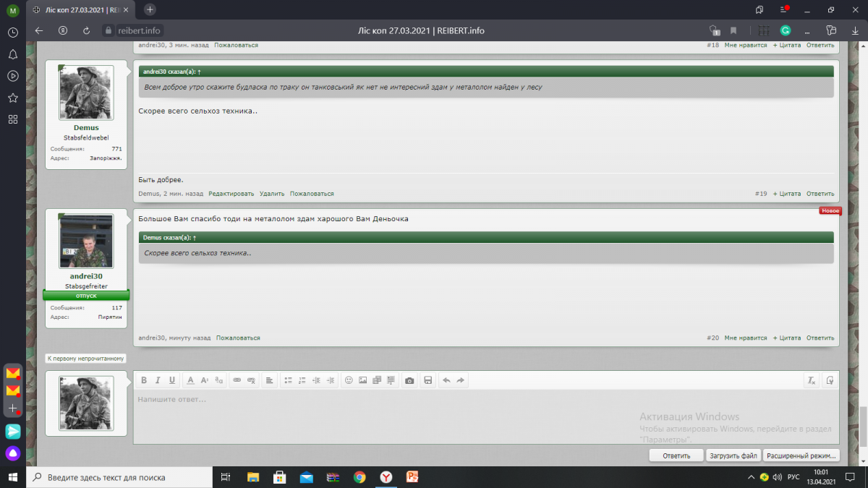The width and height of the screenshot is (868, 488).
Task: Click Windows taskbar search box
Action: click(119, 477)
